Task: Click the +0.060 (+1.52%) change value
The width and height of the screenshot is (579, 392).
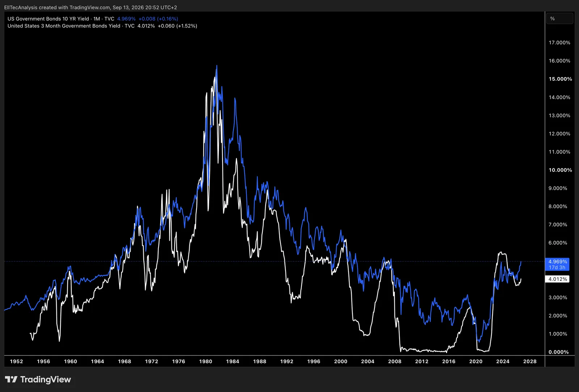Action: 177,26
